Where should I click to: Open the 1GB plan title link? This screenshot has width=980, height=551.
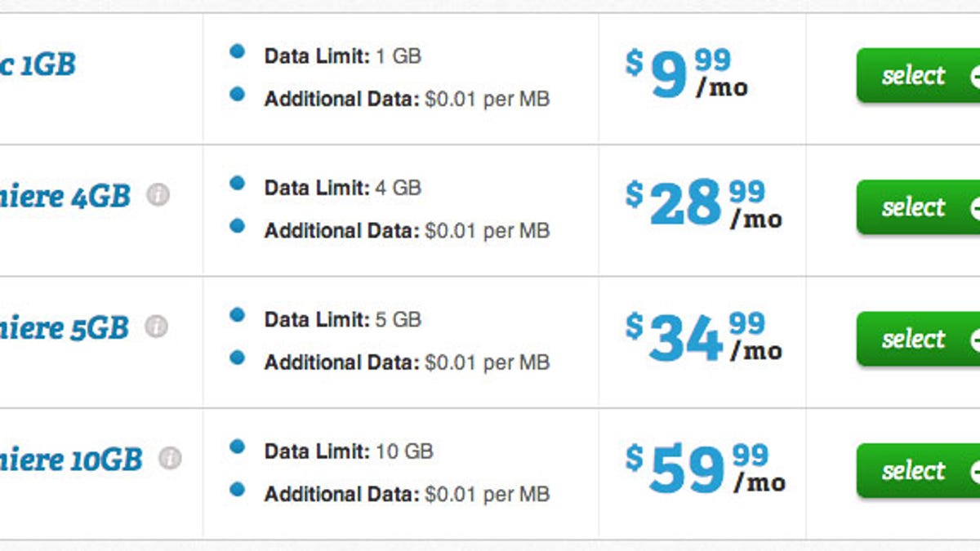pos(38,64)
